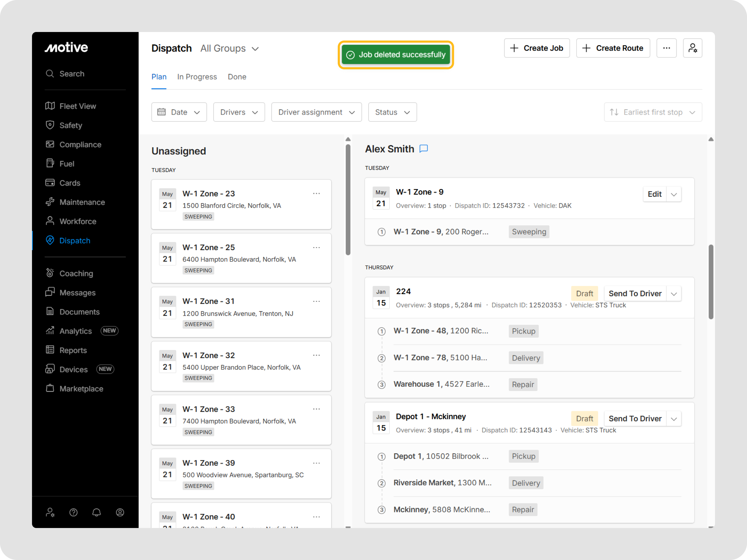
Task: Open Messages from the sidebar
Action: [x=77, y=292]
